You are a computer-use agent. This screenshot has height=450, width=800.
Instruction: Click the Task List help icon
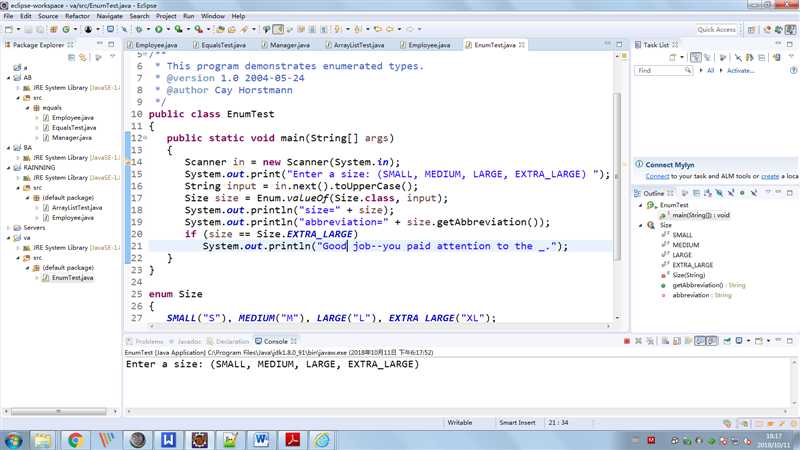pos(793,70)
